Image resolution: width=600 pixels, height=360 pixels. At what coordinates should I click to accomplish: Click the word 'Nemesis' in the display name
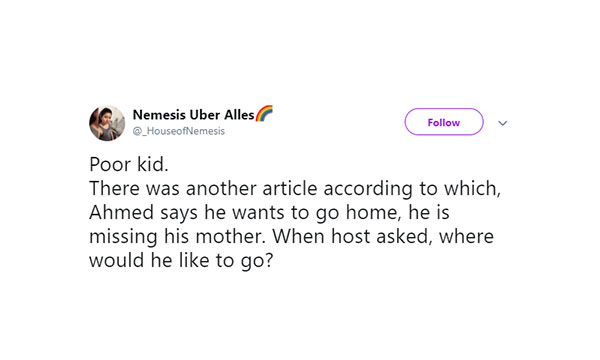click(x=159, y=114)
